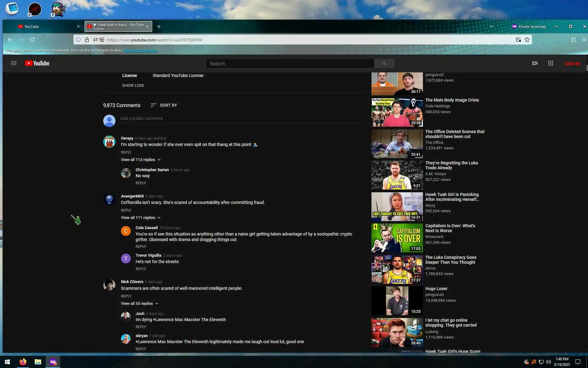Open The Male Body Image Crisis thumbnail
The width and height of the screenshot is (588, 368).
point(397,112)
